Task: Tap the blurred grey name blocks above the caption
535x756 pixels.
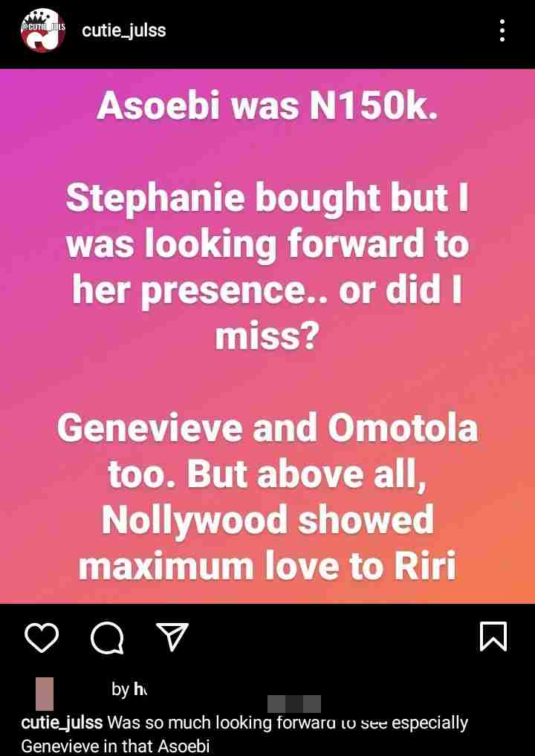Action: 294,704
